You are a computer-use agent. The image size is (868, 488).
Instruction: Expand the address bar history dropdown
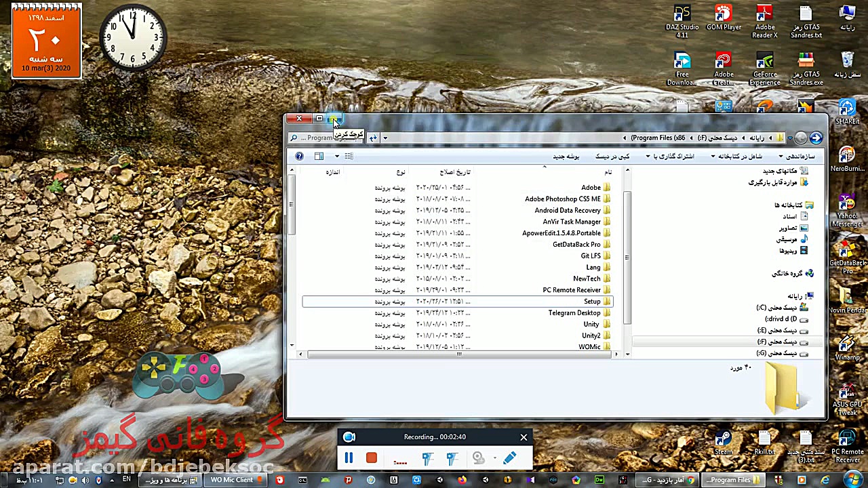coord(384,138)
